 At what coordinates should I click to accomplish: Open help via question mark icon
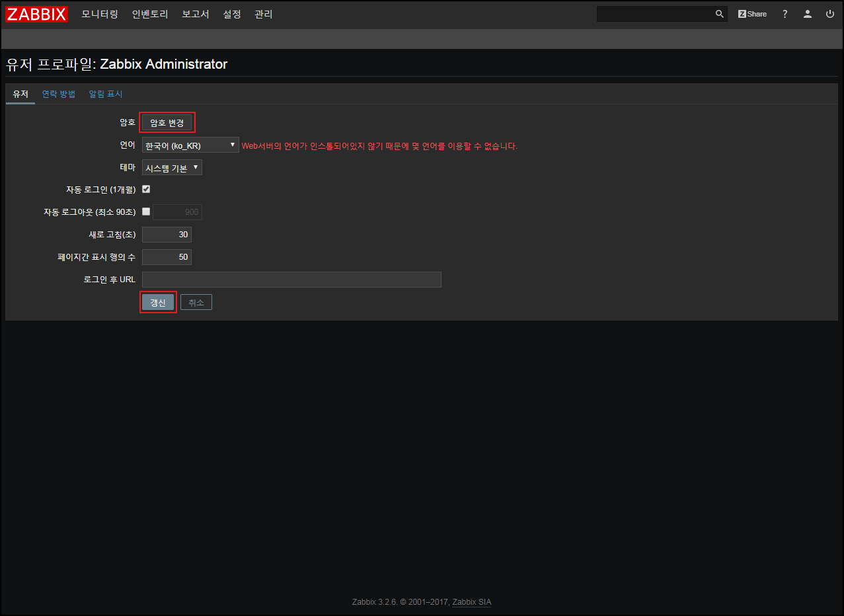pos(785,14)
